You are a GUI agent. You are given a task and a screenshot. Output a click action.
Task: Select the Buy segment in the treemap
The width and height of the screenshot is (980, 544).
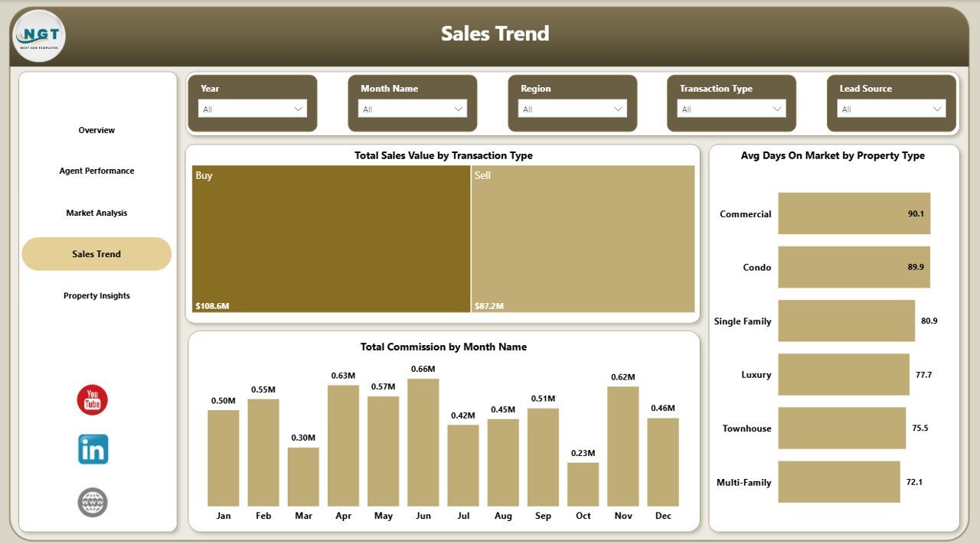[331, 239]
